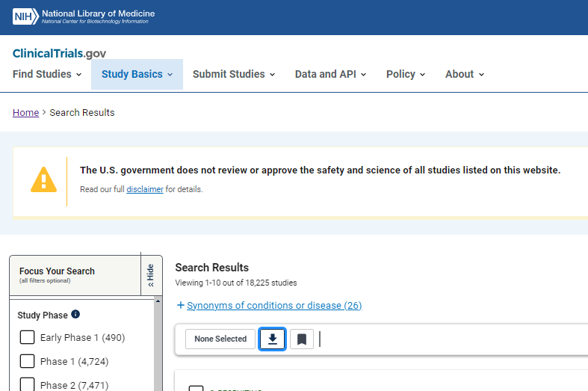This screenshot has width=588, height=391.
Task: Go to the Home breadcrumb link
Action: point(25,112)
